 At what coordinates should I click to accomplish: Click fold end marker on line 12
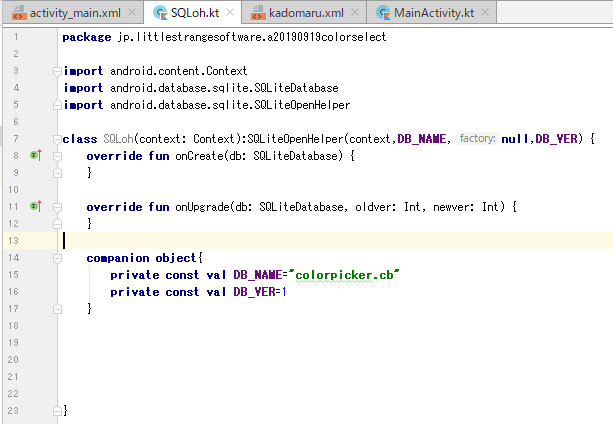coord(57,224)
